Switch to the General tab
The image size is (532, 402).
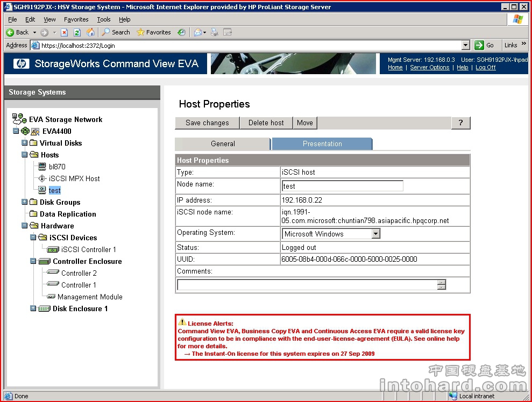(223, 143)
